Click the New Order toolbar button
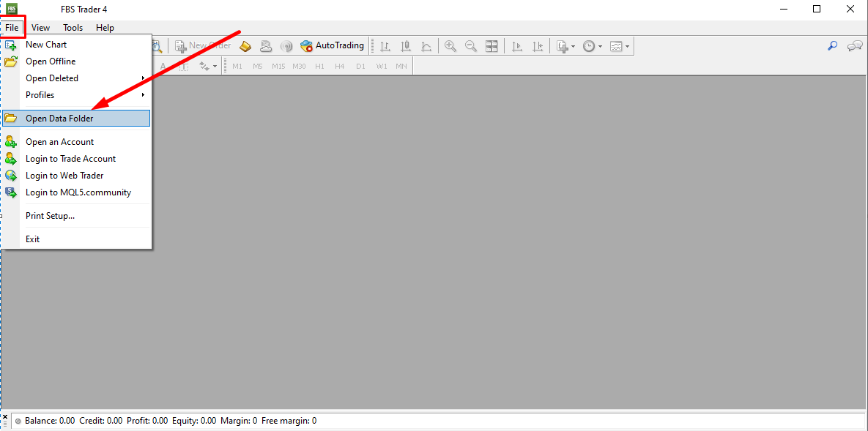The height and width of the screenshot is (431, 868). [203, 46]
